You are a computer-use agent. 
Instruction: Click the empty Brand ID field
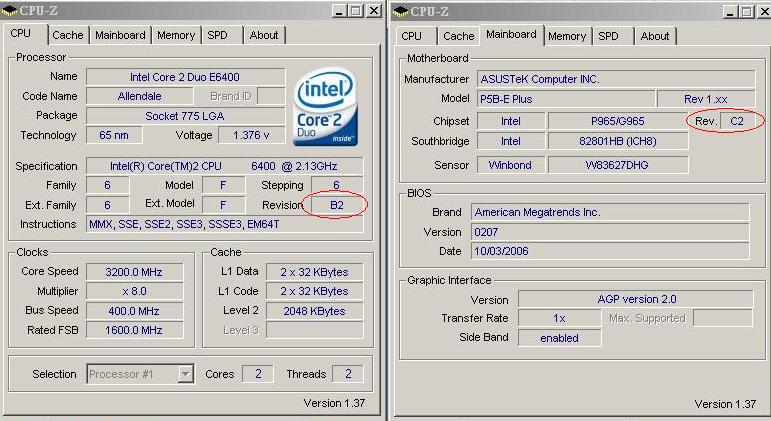pos(271,96)
